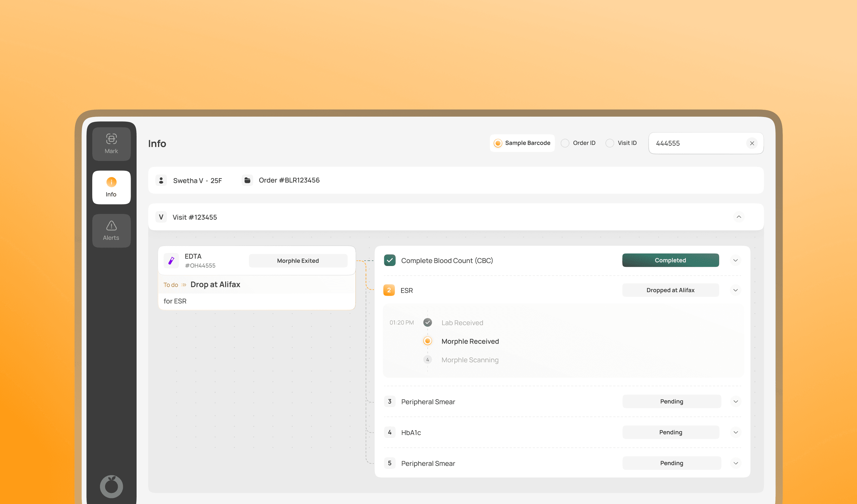Collapse the Visit #123455 section
857x504 pixels.
point(739,217)
